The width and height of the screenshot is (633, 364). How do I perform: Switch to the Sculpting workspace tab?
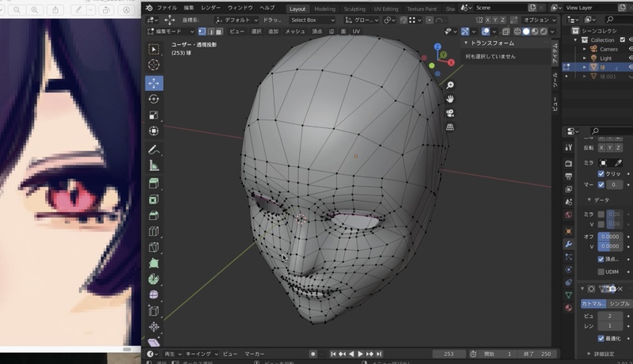click(x=354, y=8)
